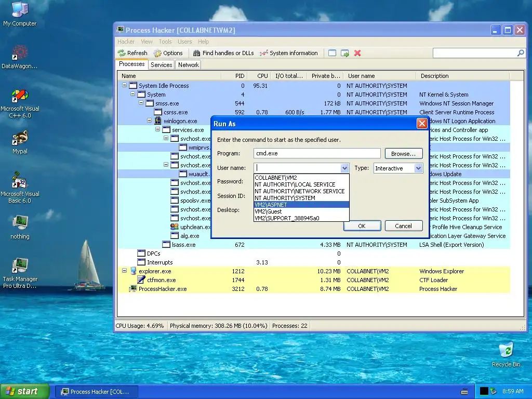This screenshot has width=532, height=399.
Task: Click Process Hacker tray icon
Action: click(x=494, y=391)
